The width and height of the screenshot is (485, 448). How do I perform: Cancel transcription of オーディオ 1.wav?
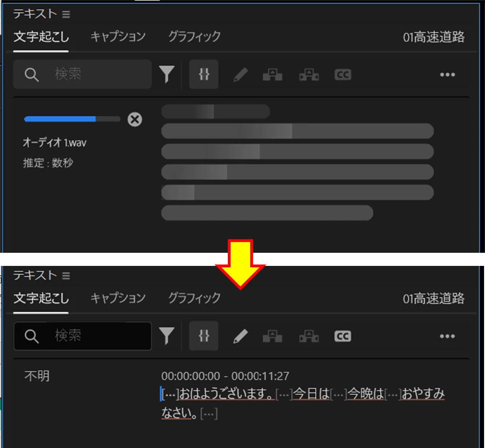coord(135,119)
